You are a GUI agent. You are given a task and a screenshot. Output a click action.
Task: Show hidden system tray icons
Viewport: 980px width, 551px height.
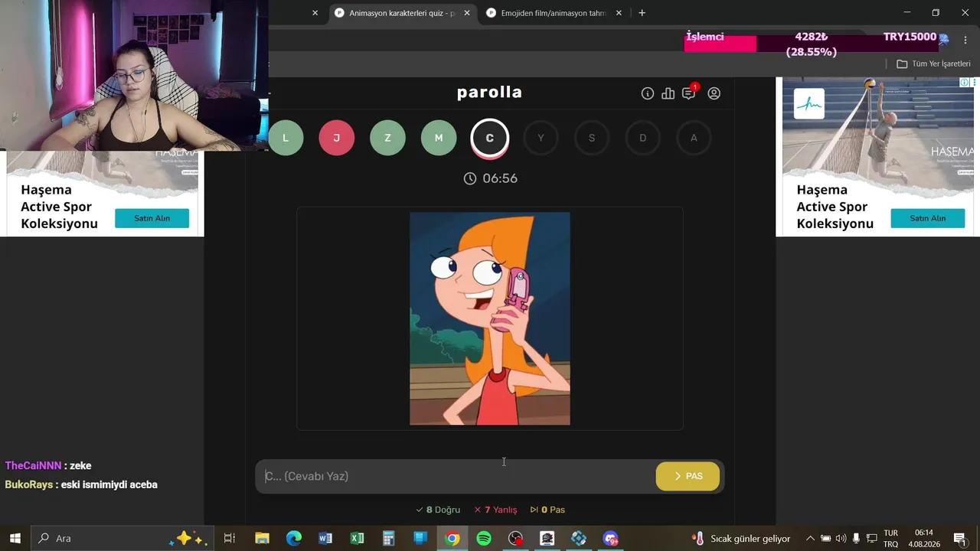tap(810, 538)
